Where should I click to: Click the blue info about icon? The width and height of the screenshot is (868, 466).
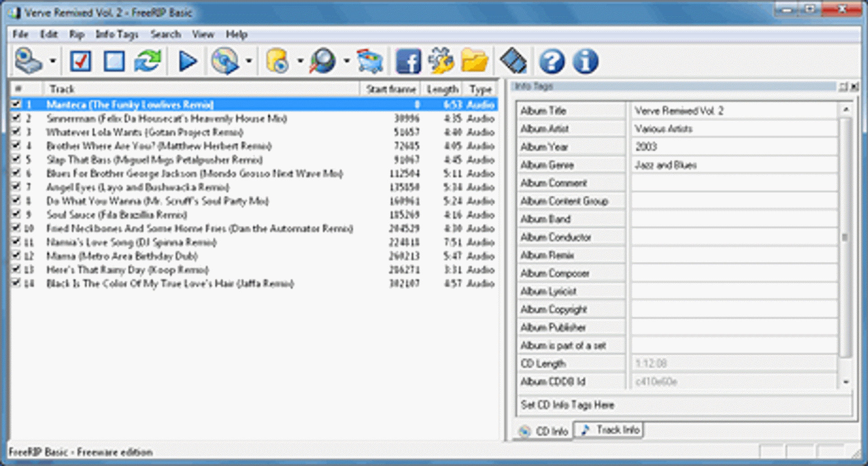pyautogui.click(x=585, y=61)
